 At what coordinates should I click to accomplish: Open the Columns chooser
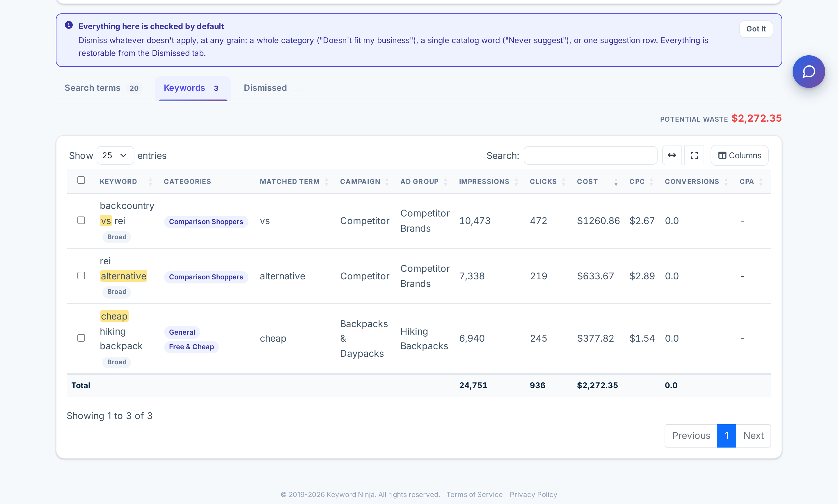(739, 156)
